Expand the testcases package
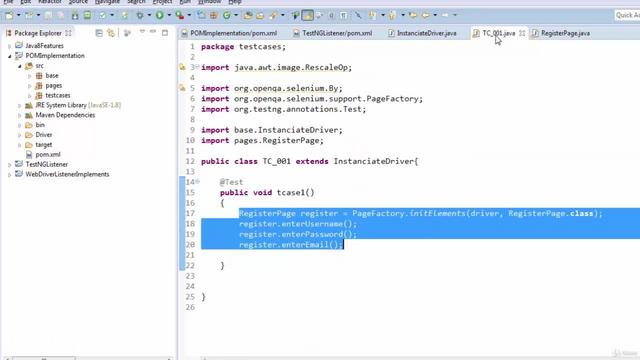The image size is (640, 360). click(x=29, y=96)
